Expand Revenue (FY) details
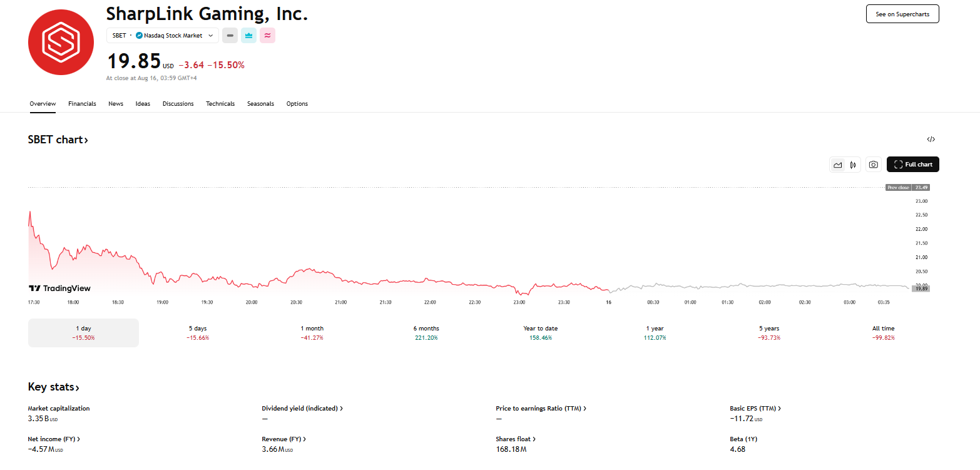This screenshot has width=980, height=470. pyautogui.click(x=283, y=439)
